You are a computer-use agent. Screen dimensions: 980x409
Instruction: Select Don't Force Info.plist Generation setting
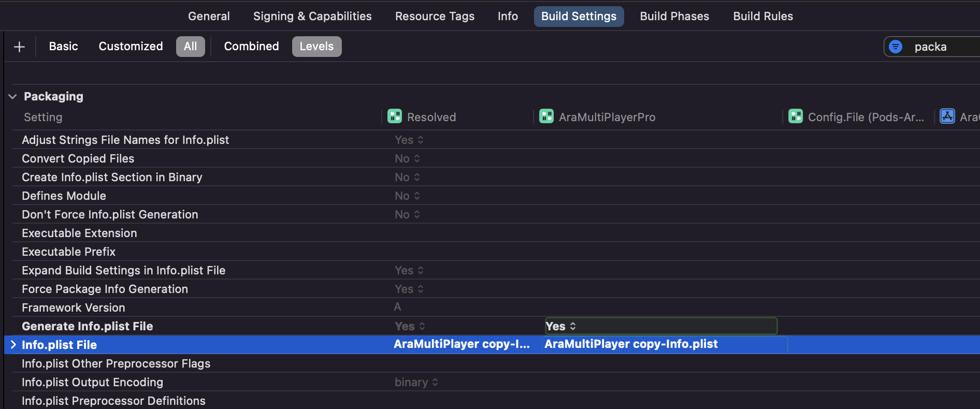click(110, 214)
